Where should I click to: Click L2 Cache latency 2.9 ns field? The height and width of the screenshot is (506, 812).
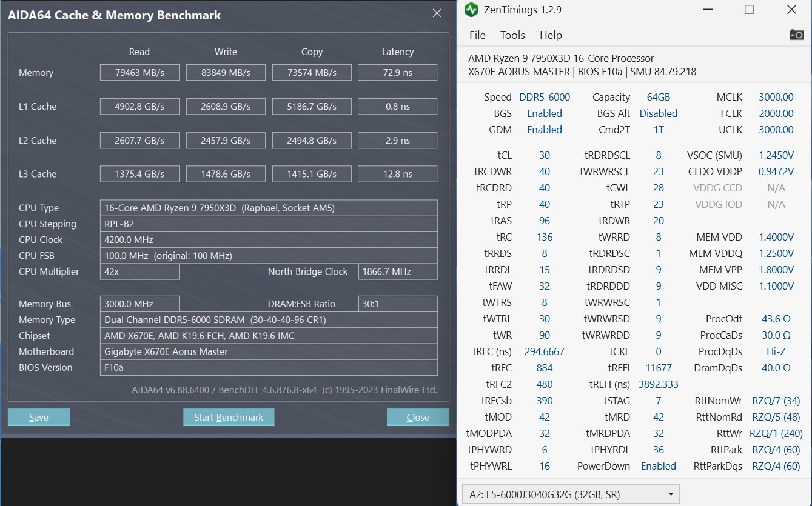[x=398, y=141]
